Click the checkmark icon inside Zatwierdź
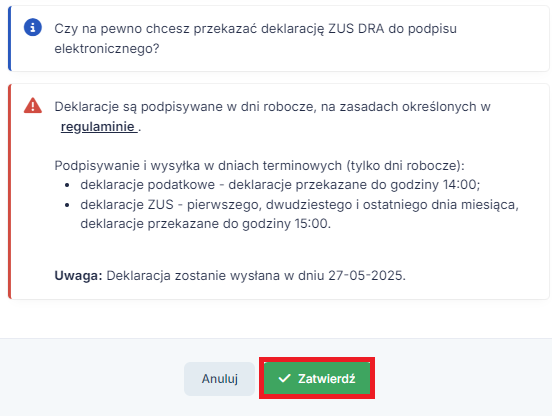The width and height of the screenshot is (552, 416). (284, 378)
